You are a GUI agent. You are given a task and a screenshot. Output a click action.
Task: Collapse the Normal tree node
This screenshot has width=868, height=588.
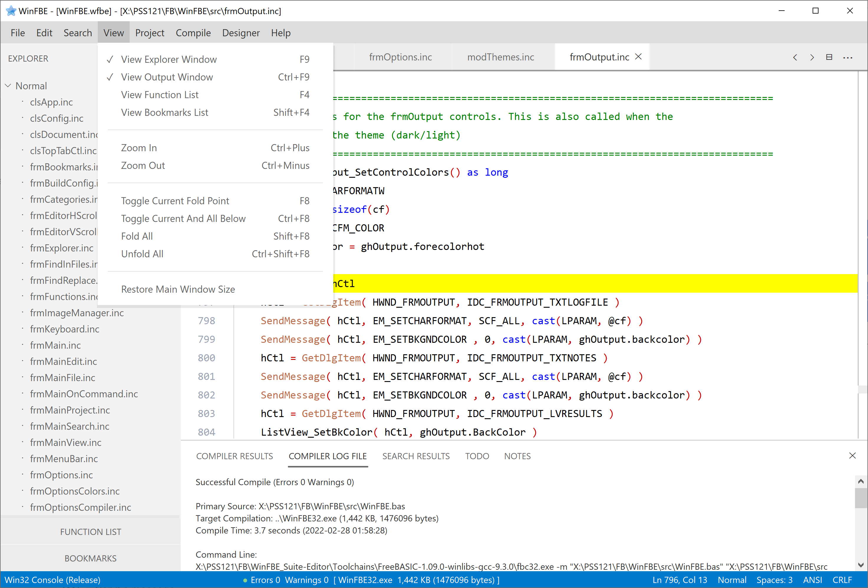coord(8,85)
